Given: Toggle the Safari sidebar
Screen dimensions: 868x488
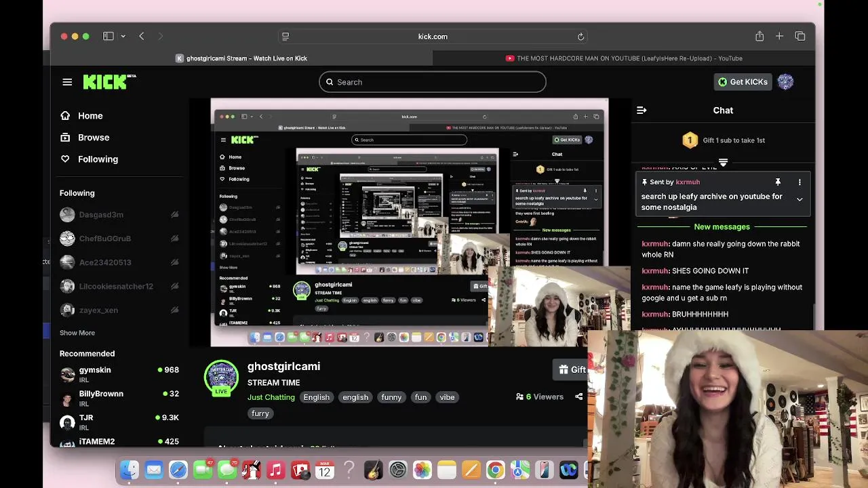Looking at the screenshot, I should pyautogui.click(x=108, y=36).
